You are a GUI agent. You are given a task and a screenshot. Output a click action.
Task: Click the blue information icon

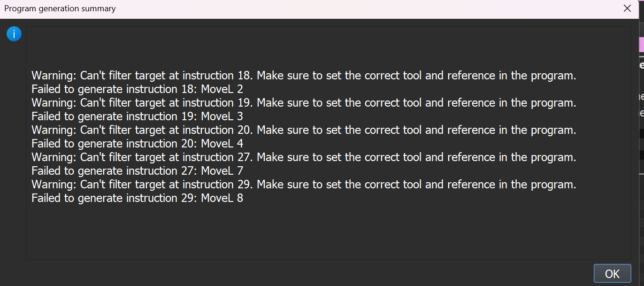tap(14, 34)
